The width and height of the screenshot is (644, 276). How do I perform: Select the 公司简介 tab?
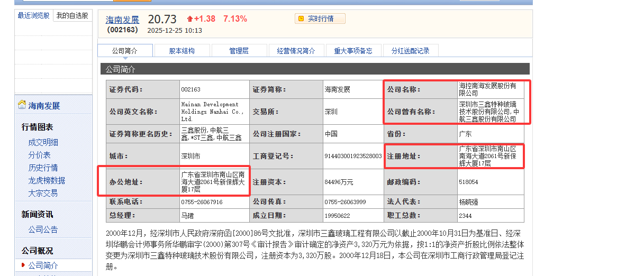pyautogui.click(x=125, y=51)
